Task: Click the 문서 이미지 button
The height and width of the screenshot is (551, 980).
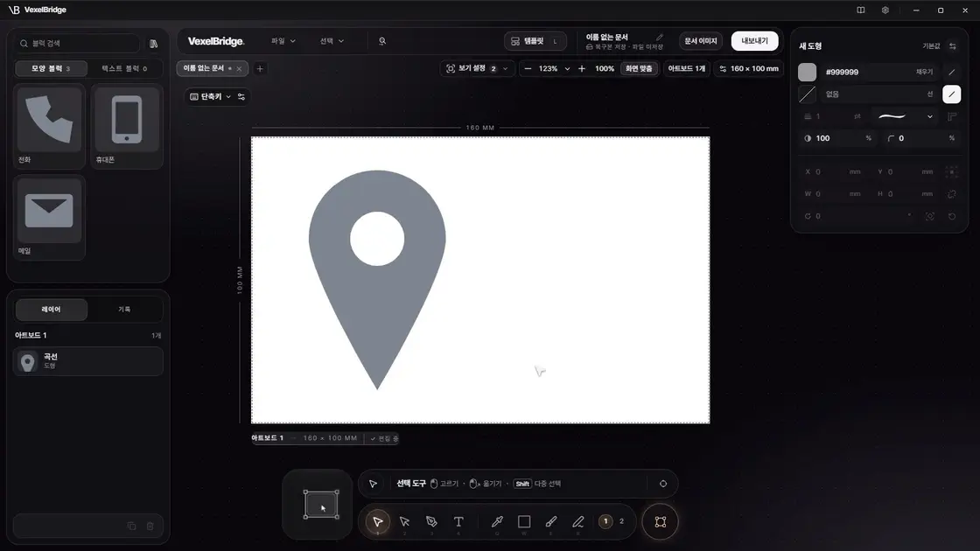Action: click(x=701, y=41)
